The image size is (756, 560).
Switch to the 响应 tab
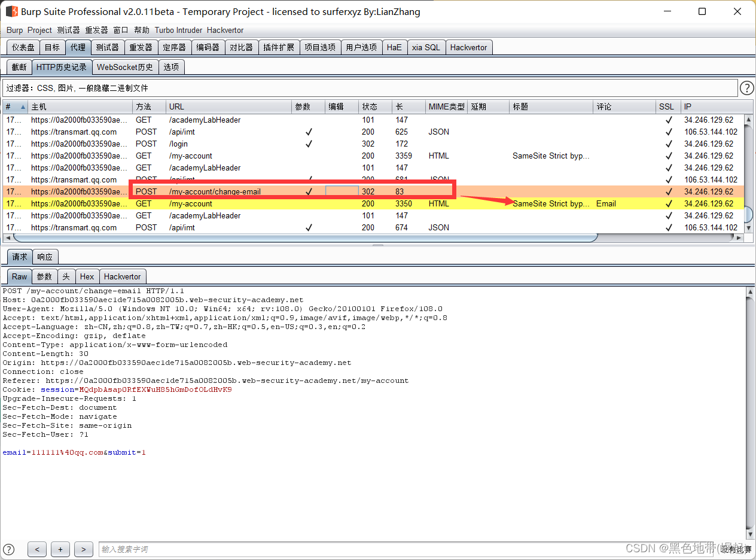click(45, 257)
